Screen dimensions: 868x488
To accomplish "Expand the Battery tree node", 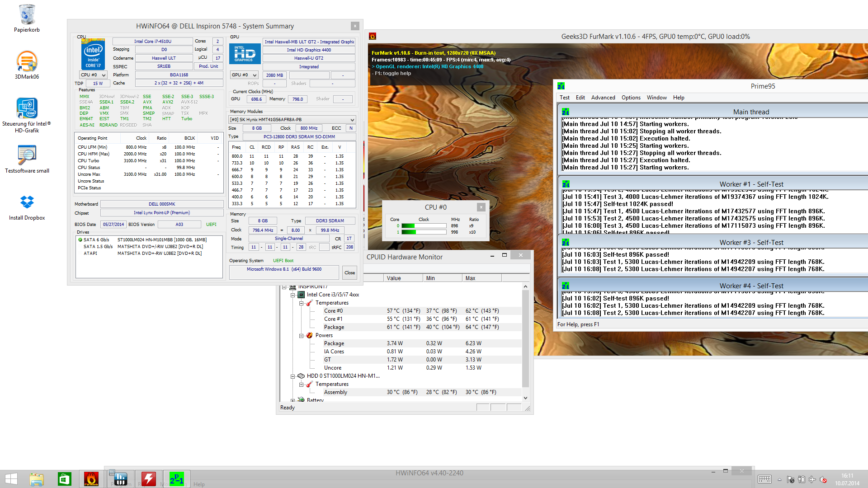I will pyautogui.click(x=293, y=400).
